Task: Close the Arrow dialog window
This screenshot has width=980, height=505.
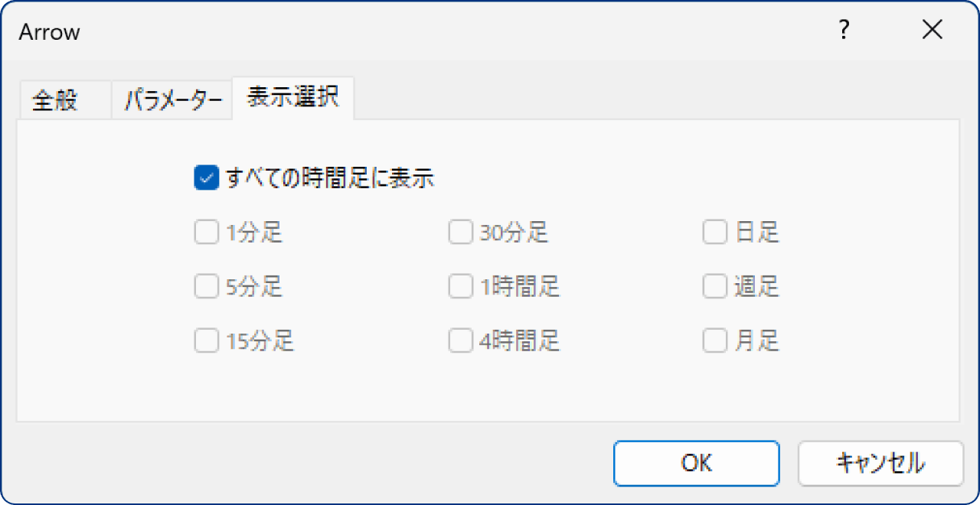Action: [932, 31]
